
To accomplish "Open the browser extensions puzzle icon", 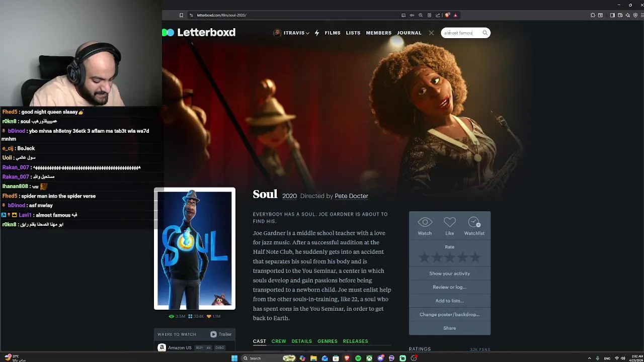I will click(x=593, y=15).
